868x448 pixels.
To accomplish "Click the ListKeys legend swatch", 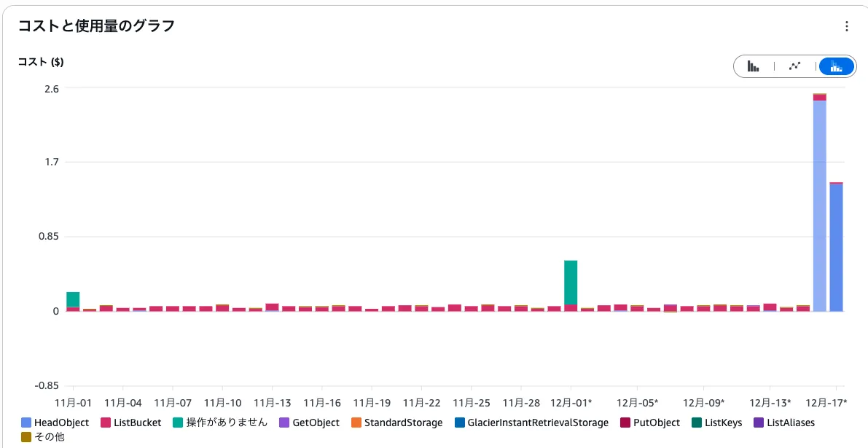I will pos(697,423).
